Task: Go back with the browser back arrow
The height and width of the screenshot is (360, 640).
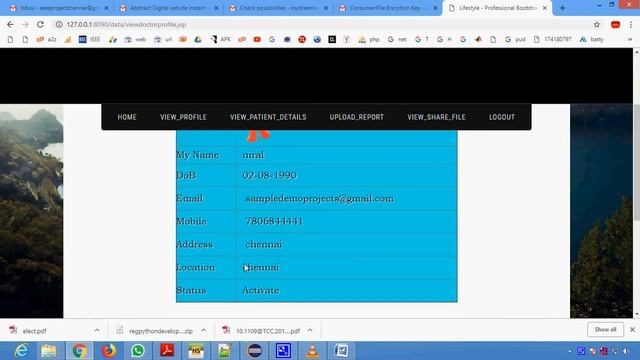Action: 10,24
